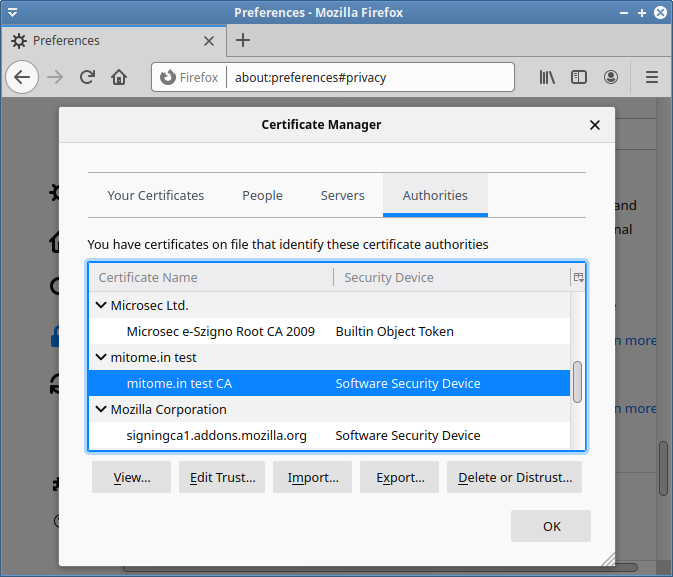
Task: Click Import... to add a certificate
Action: [312, 477]
